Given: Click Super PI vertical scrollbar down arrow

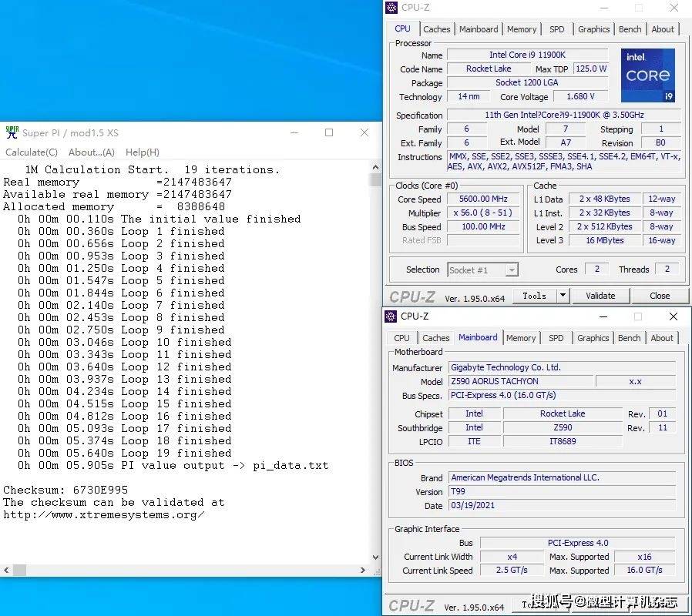Looking at the screenshot, I should 375,557.
